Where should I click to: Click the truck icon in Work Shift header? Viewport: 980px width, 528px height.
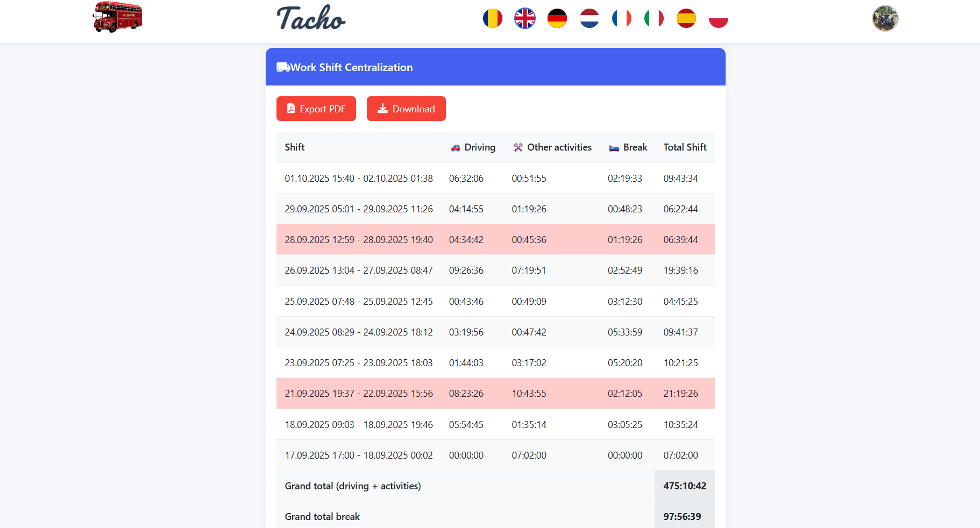pyautogui.click(x=283, y=67)
